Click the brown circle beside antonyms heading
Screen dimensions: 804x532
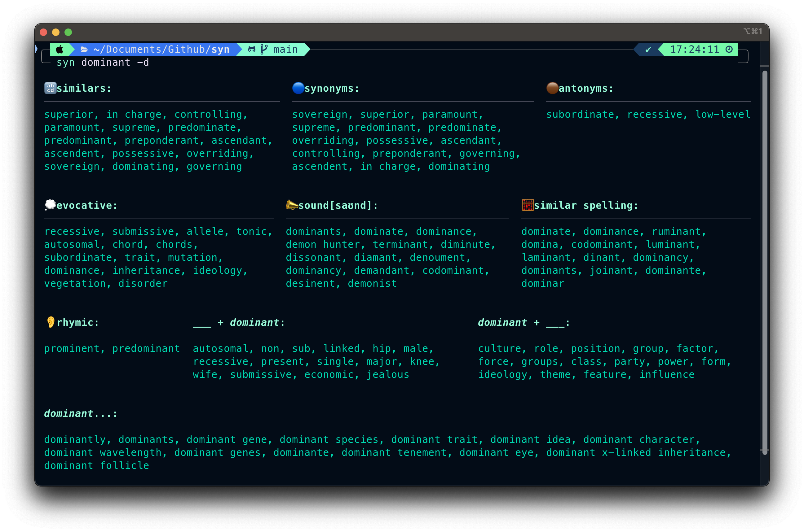552,88
